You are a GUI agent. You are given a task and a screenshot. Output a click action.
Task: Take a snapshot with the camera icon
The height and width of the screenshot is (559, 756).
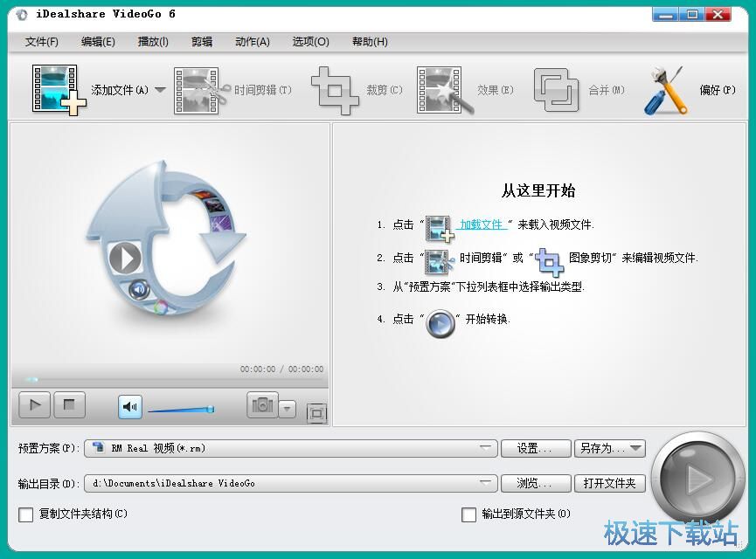point(262,404)
